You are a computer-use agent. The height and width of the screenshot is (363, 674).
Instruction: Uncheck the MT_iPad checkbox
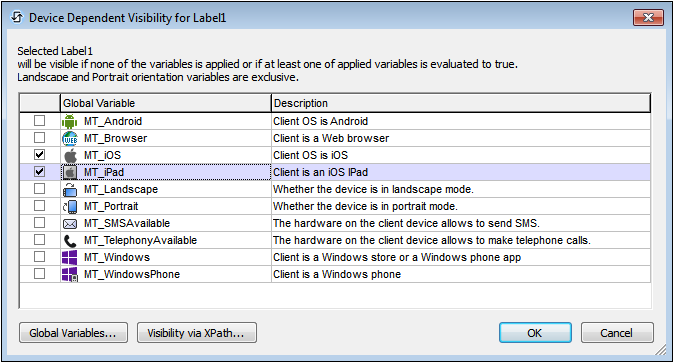[40, 171]
